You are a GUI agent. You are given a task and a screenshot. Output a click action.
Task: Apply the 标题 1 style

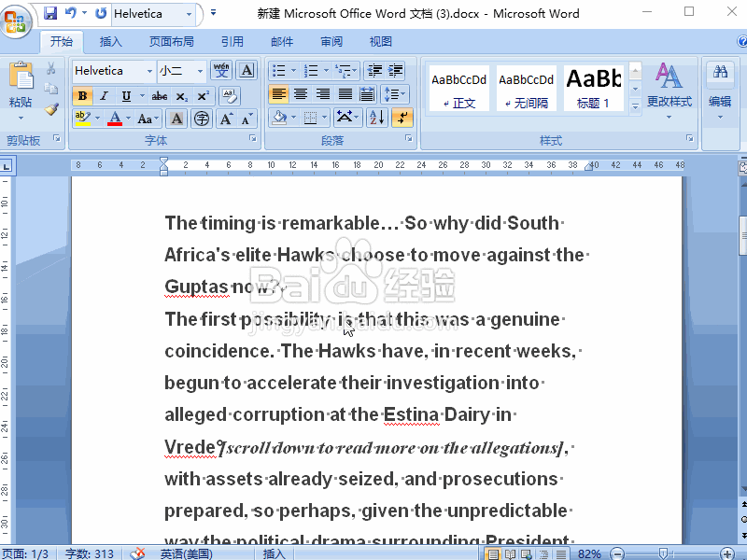[x=594, y=89]
